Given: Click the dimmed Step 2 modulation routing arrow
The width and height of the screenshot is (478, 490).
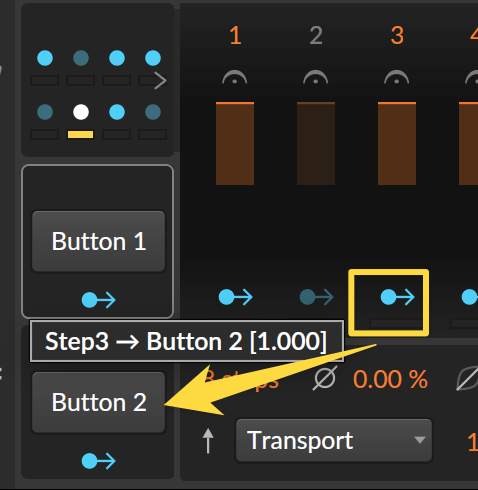Looking at the screenshot, I should (x=316, y=297).
